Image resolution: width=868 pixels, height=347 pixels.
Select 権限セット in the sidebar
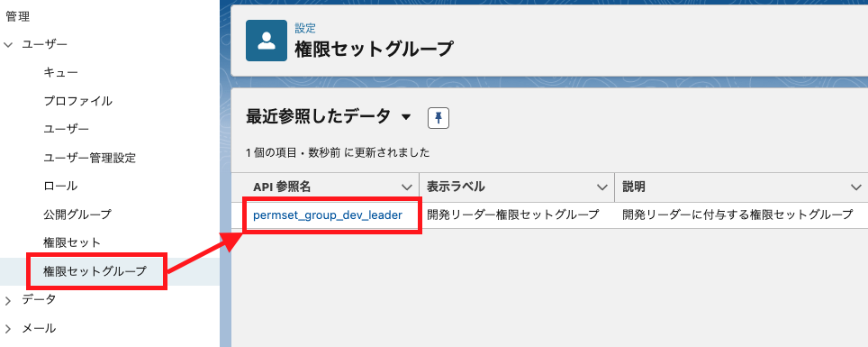click(x=72, y=242)
